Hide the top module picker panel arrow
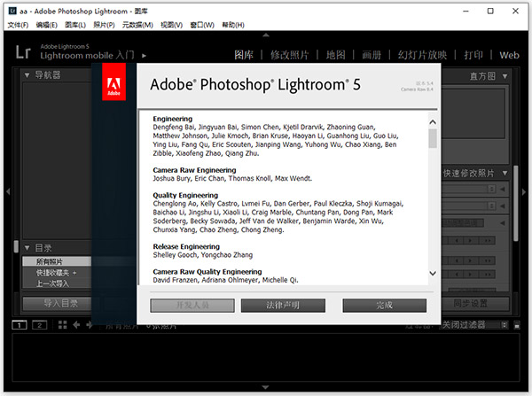 point(266,35)
